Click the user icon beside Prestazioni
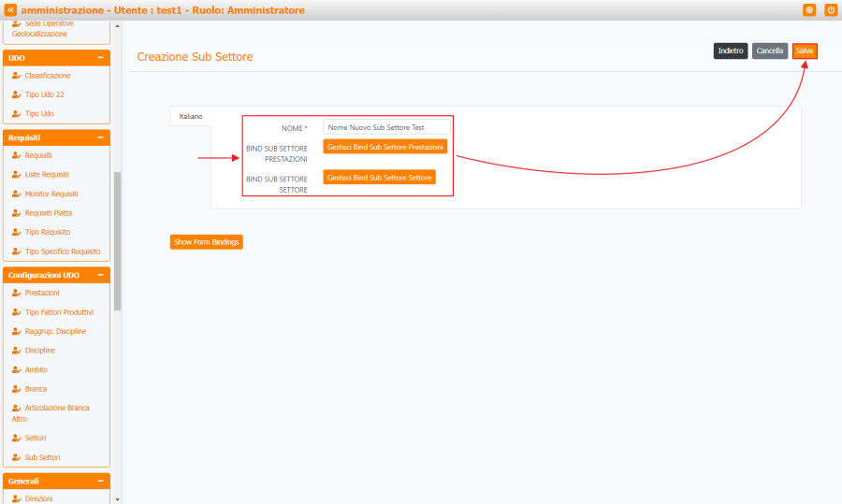842x504 pixels. point(16,293)
